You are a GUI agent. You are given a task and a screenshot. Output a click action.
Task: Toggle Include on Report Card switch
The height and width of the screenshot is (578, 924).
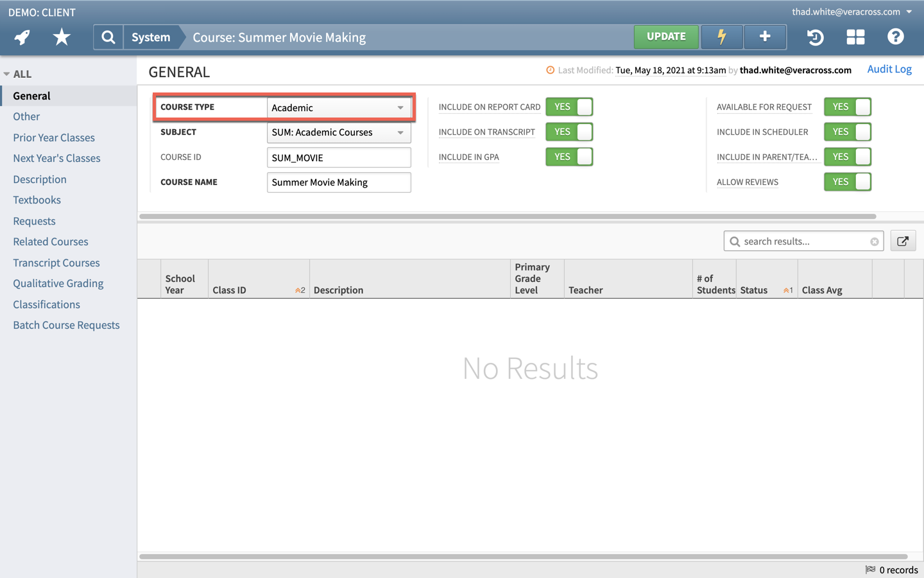[x=569, y=107]
